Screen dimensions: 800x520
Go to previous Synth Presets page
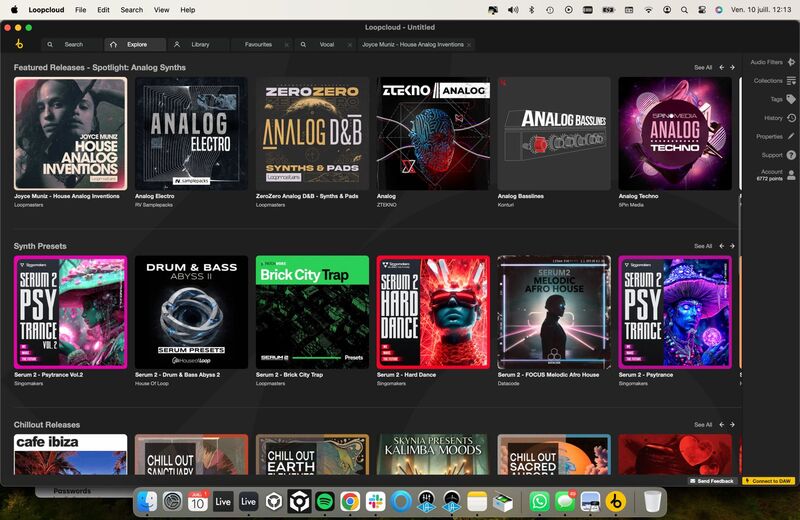pyautogui.click(x=721, y=246)
